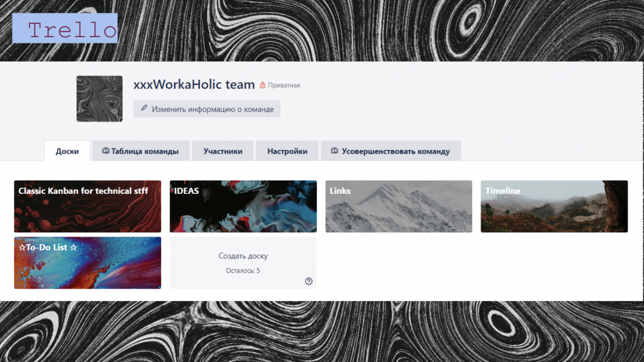This screenshot has width=644, height=362.
Task: Open Classic Kanban for technical stff board
Action: (87, 206)
